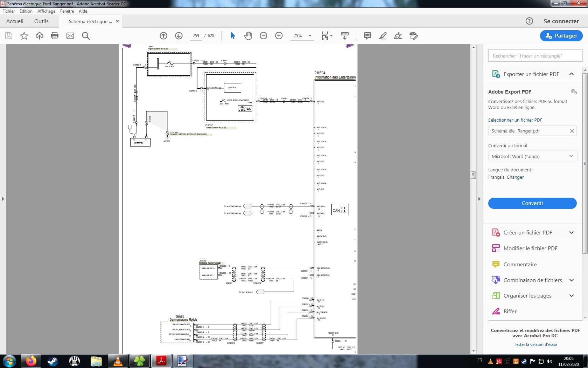Image resolution: width=588 pixels, height=368 pixels.
Task: Click the tools pane scrollbar
Action: (585, 163)
